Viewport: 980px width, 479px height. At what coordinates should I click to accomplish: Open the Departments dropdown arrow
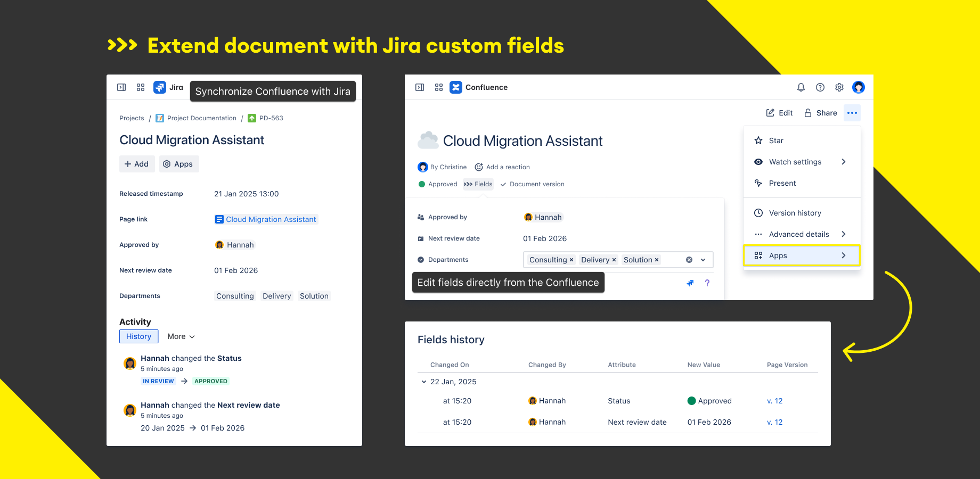coord(703,260)
